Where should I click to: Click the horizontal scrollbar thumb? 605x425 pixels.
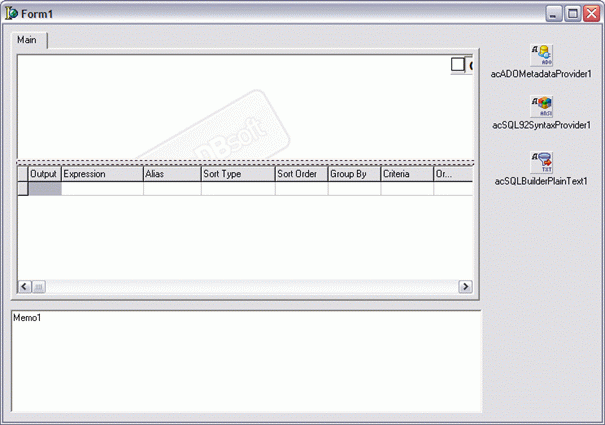(x=39, y=287)
